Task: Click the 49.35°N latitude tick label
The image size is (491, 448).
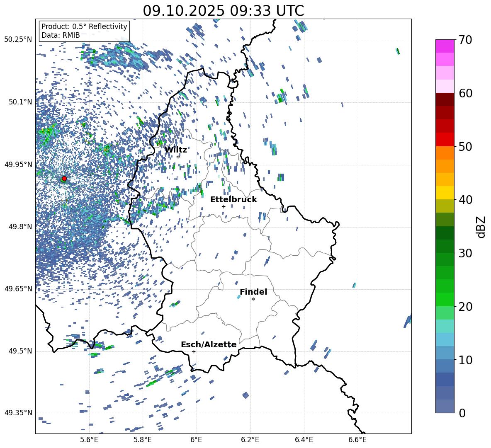Action: point(18,413)
